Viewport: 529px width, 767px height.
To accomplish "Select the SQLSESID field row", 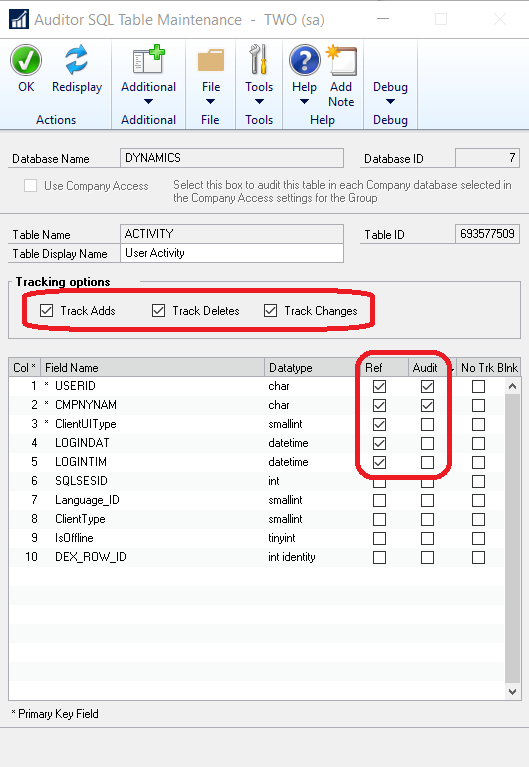I will (x=256, y=481).
